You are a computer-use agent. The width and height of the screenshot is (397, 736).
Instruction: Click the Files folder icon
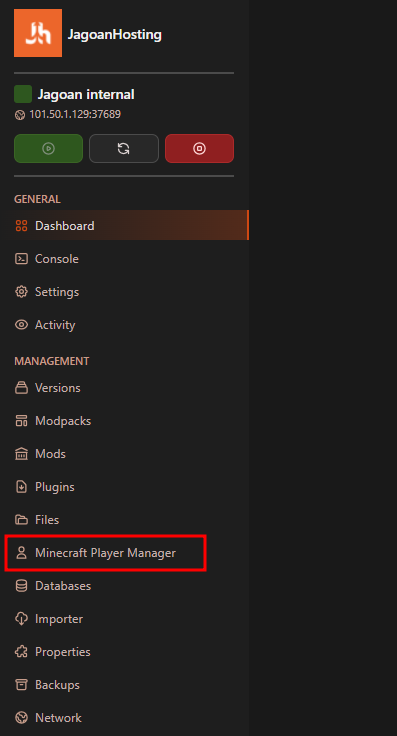(22, 520)
